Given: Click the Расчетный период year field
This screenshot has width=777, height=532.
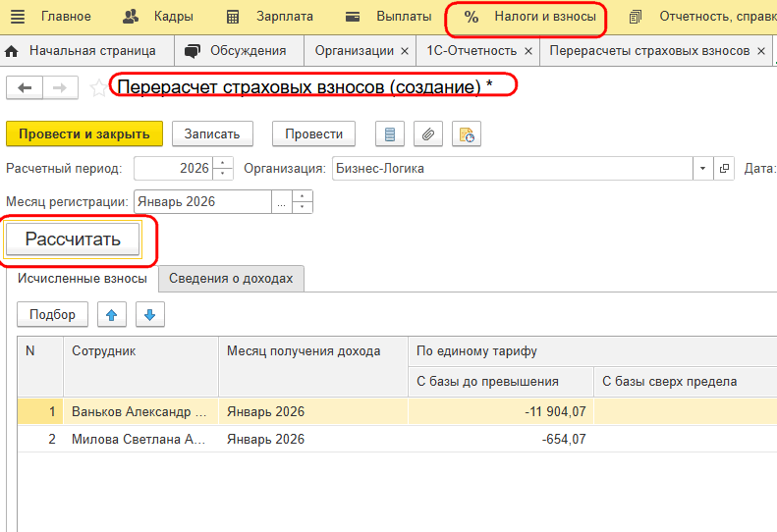Looking at the screenshot, I should 173,169.
